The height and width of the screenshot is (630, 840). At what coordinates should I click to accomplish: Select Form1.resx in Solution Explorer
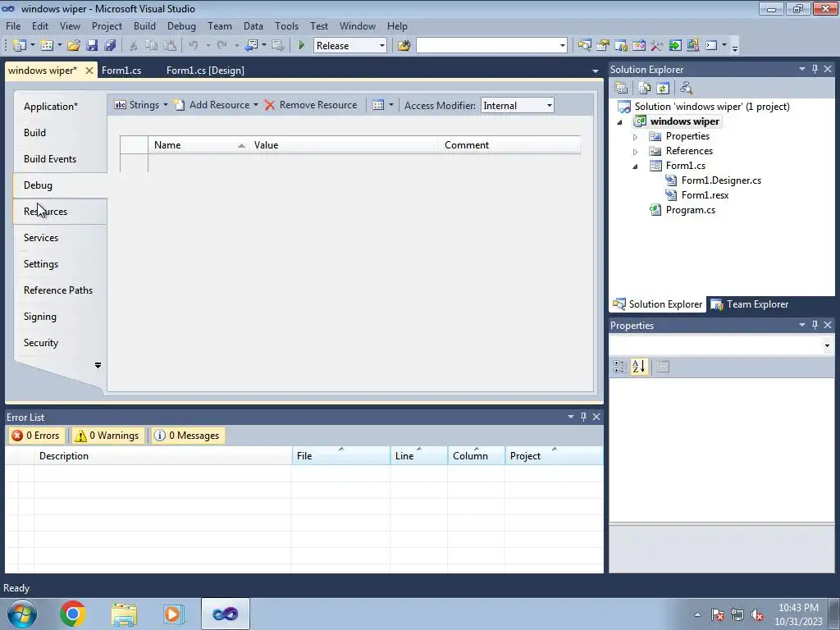coord(705,195)
